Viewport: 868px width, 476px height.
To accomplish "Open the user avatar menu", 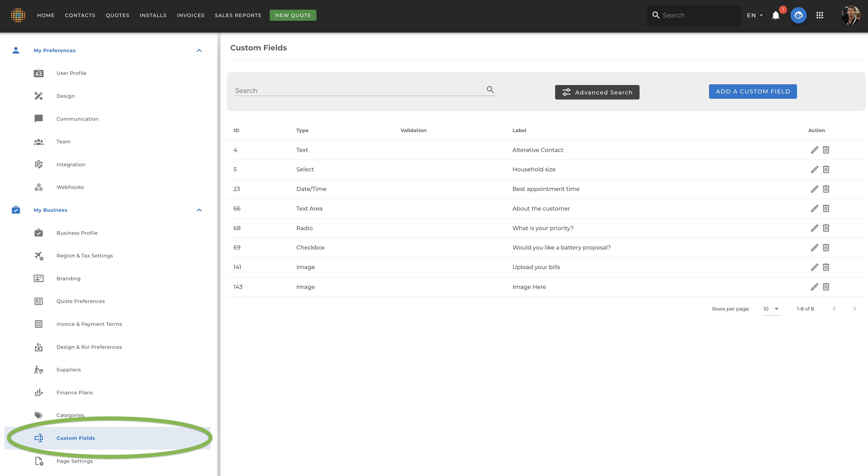I will pyautogui.click(x=850, y=15).
